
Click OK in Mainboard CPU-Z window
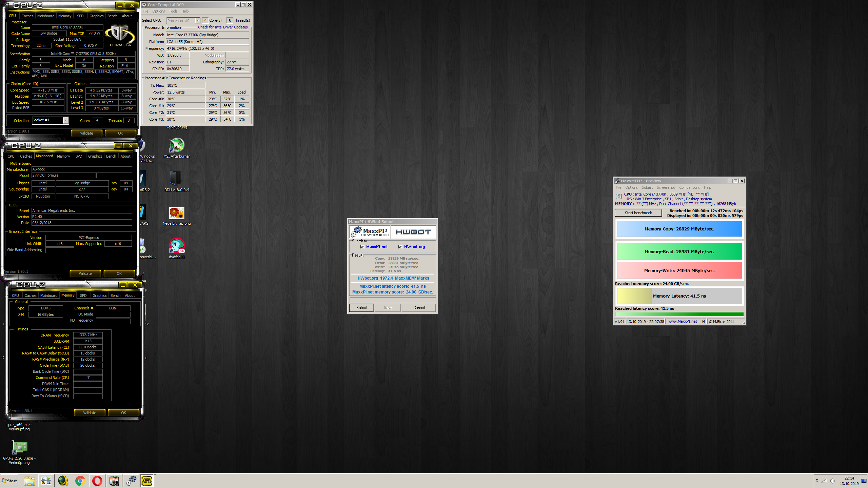click(119, 273)
